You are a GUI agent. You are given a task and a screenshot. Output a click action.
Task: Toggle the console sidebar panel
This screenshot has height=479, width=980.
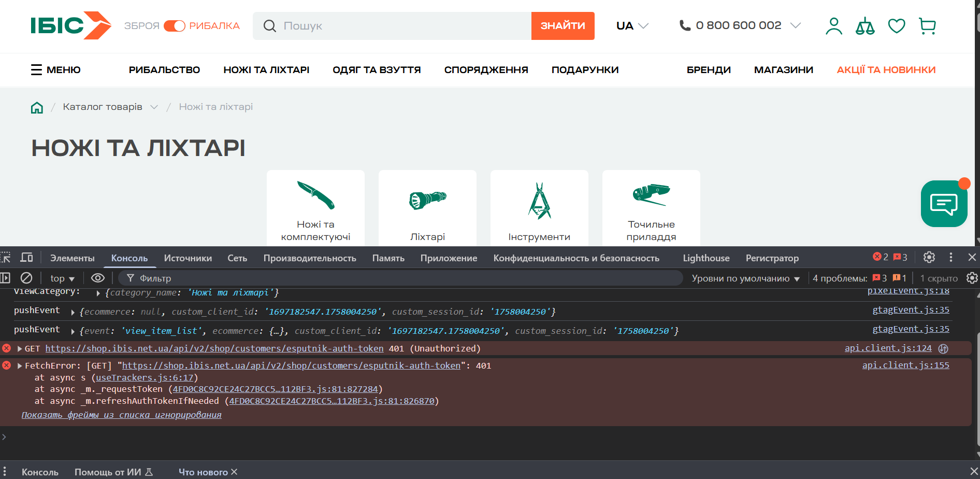[x=5, y=278]
